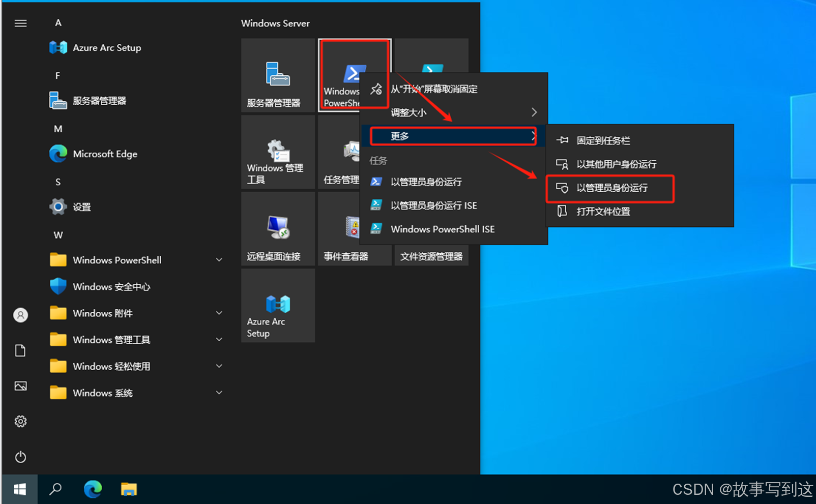Jump via letter heading W
816x504 pixels.
pos(59,235)
